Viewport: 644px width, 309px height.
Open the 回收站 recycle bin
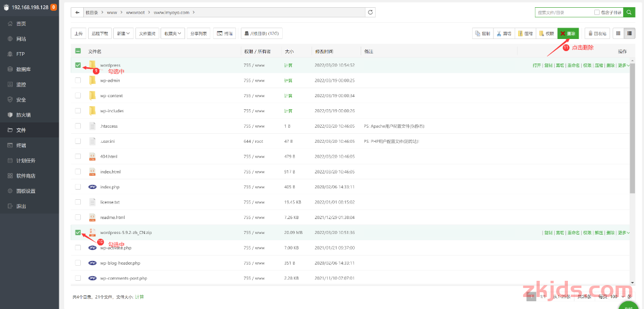click(x=597, y=34)
